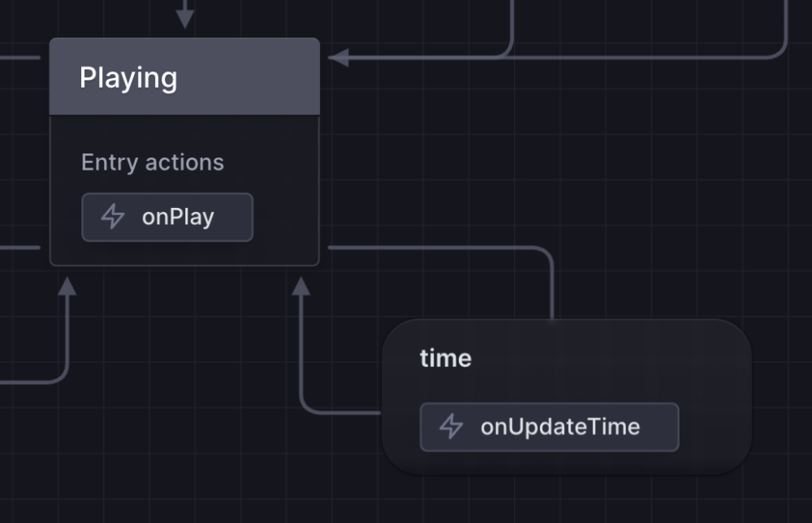Click the empty canvas grid right of Playing
This screenshot has width=812, height=523.
pyautogui.click(x=568, y=146)
